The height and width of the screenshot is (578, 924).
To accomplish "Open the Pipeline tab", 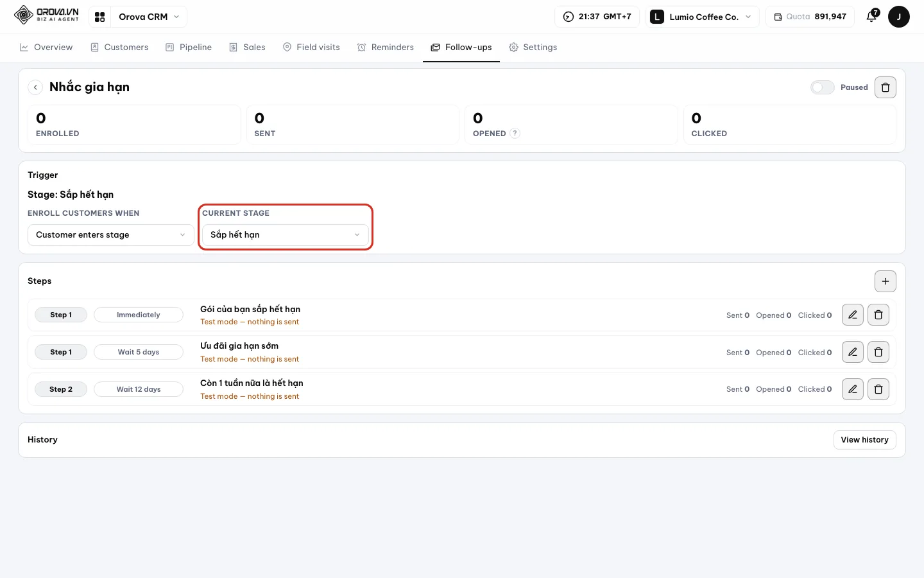I will click(x=189, y=48).
